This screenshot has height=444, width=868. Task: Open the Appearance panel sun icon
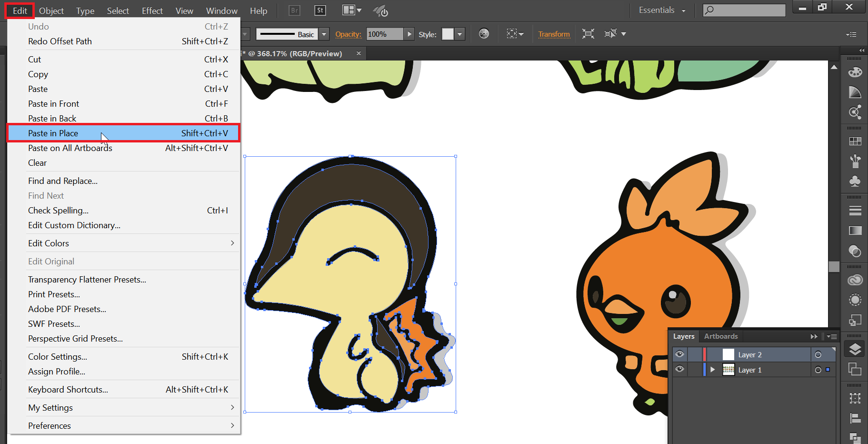point(855,300)
